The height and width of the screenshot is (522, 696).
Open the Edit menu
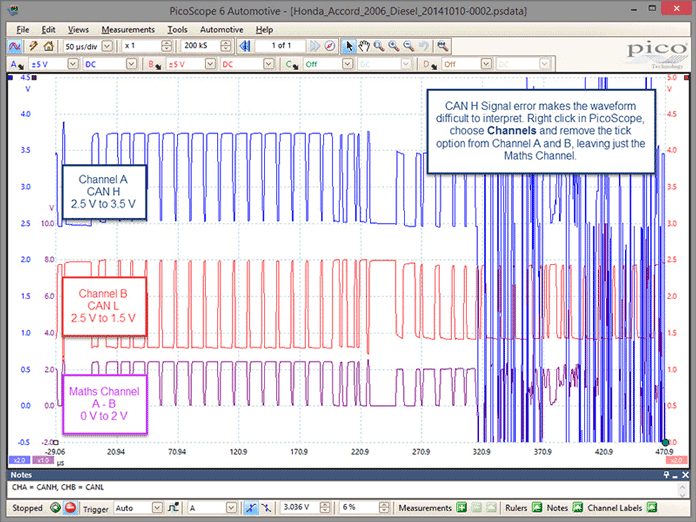(48, 30)
